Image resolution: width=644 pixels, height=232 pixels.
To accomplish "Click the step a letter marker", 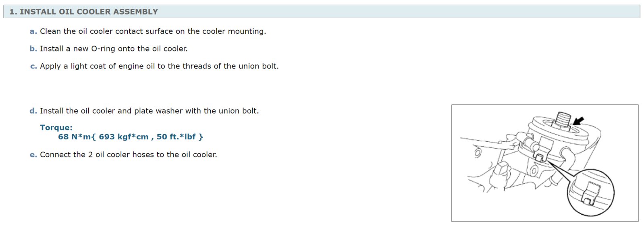I will coord(33,31).
